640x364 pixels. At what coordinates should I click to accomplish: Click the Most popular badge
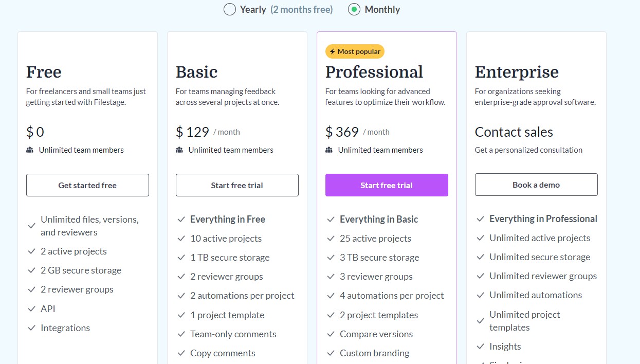pos(355,51)
